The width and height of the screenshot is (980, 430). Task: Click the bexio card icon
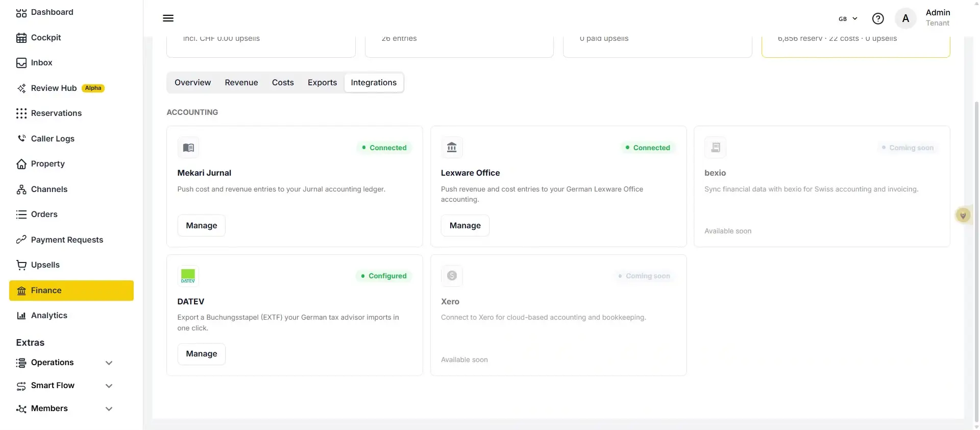coord(716,148)
